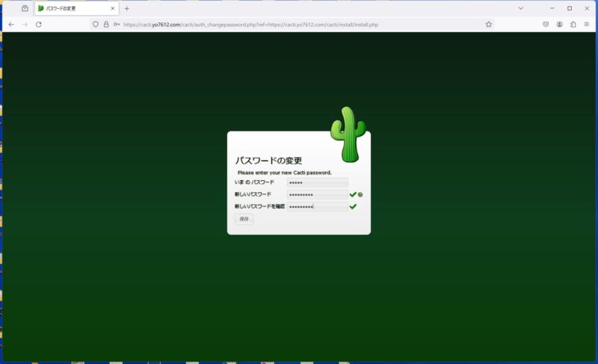Focus the 新しいパスワードを確認 field
This screenshot has height=364, width=598.
[x=317, y=206]
